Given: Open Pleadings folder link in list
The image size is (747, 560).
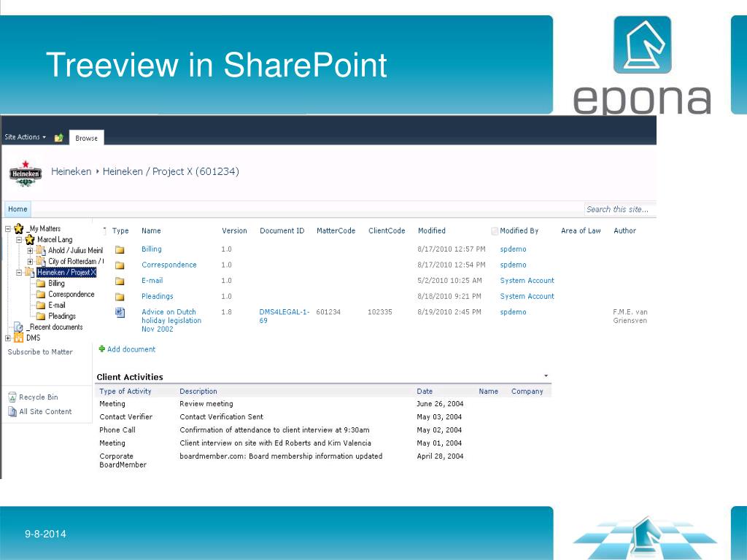Looking at the screenshot, I should [158, 296].
